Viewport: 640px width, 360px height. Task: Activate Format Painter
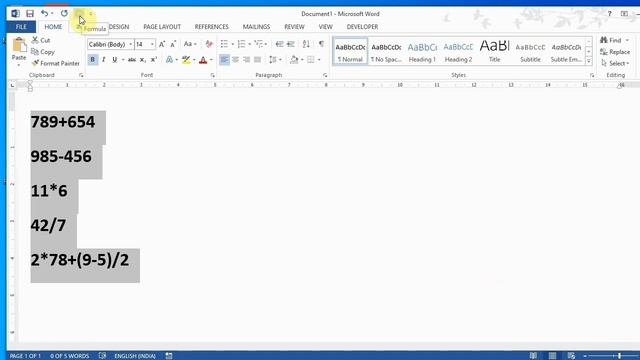56,63
